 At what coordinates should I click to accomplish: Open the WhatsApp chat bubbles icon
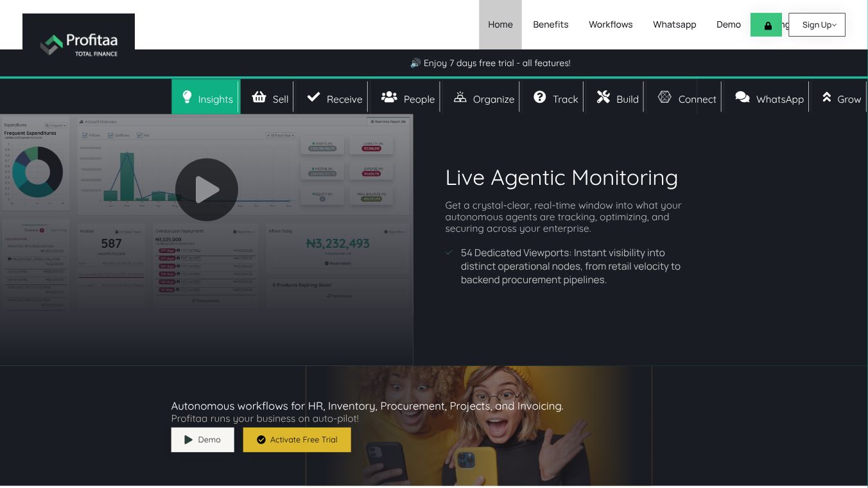coord(742,97)
